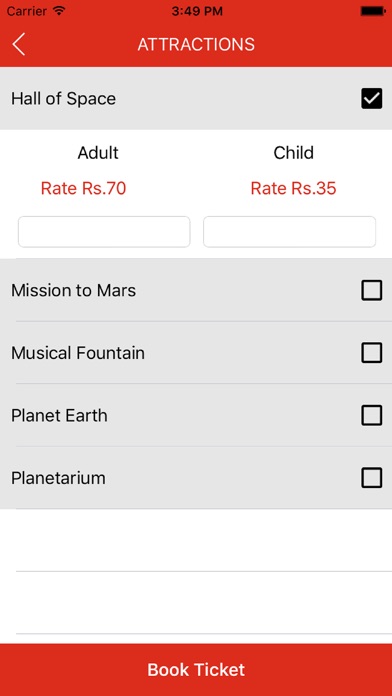Check the Mission to Mars checkbox
The width and height of the screenshot is (392, 696).
(372, 290)
